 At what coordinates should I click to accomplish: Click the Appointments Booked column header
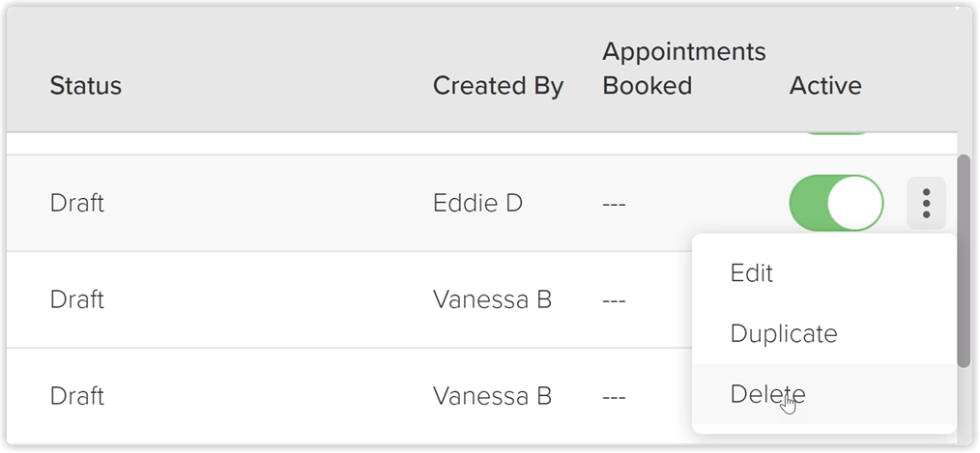pyautogui.click(x=683, y=69)
